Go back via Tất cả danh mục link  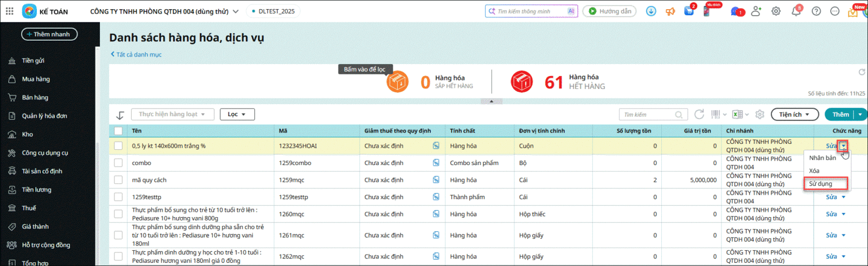pyautogui.click(x=136, y=54)
